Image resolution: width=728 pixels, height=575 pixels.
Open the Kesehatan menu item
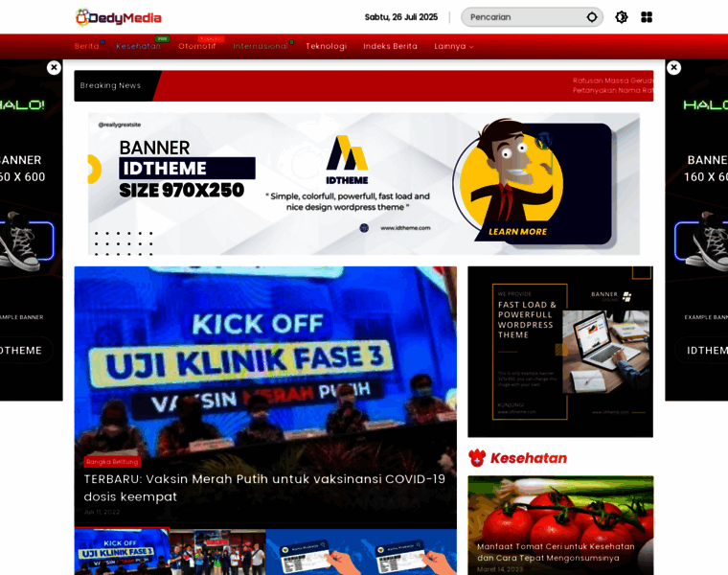pos(138,46)
